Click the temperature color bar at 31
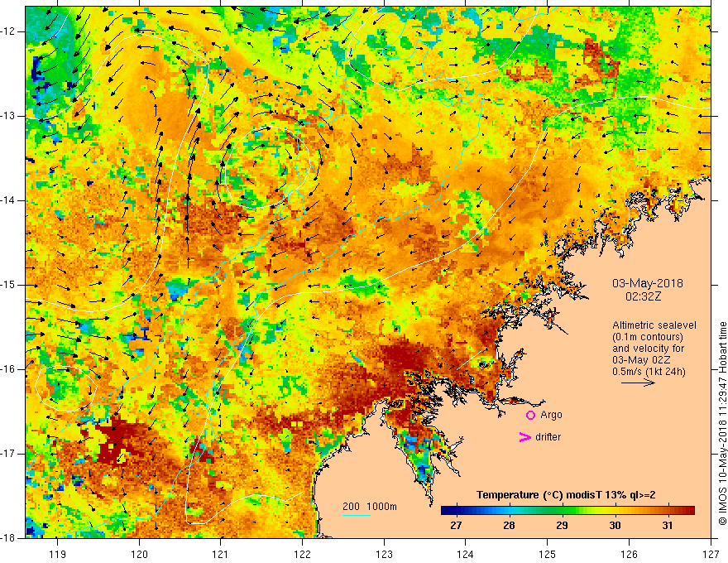728x563 pixels. point(668,510)
